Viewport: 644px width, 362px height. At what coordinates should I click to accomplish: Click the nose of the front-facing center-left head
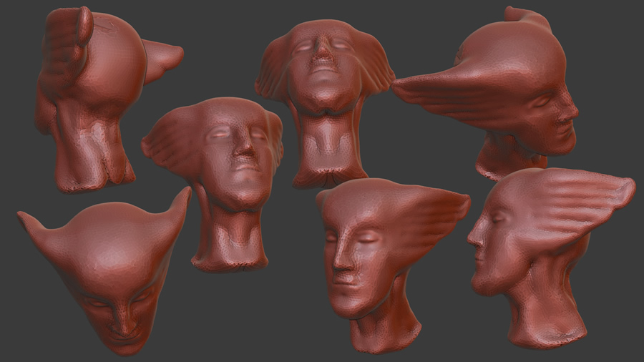(x=245, y=150)
